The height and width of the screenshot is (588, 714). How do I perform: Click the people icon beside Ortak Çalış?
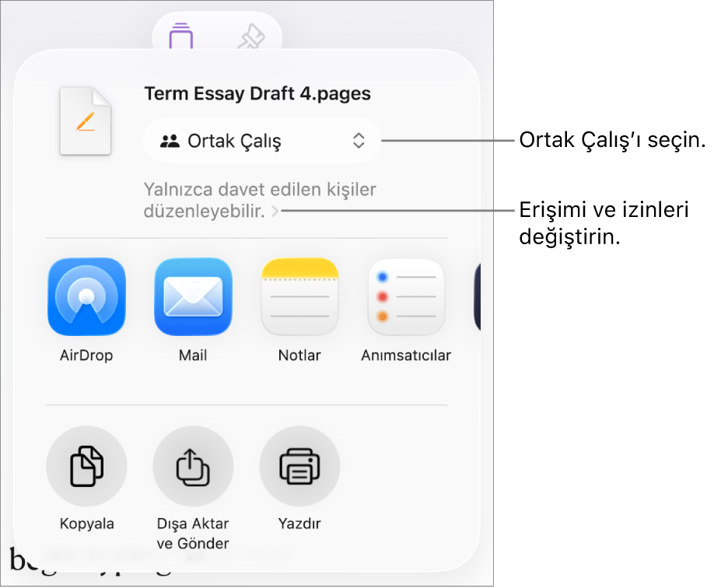[170, 142]
